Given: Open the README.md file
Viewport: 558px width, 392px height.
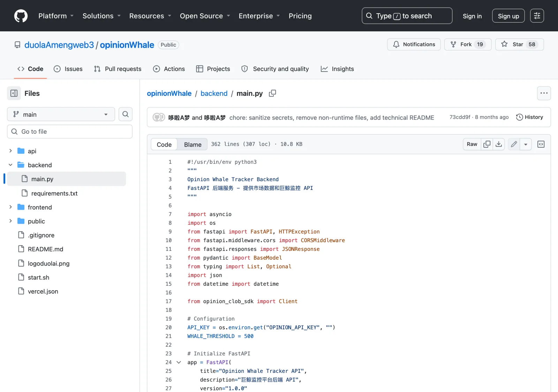Looking at the screenshot, I should coord(45,249).
